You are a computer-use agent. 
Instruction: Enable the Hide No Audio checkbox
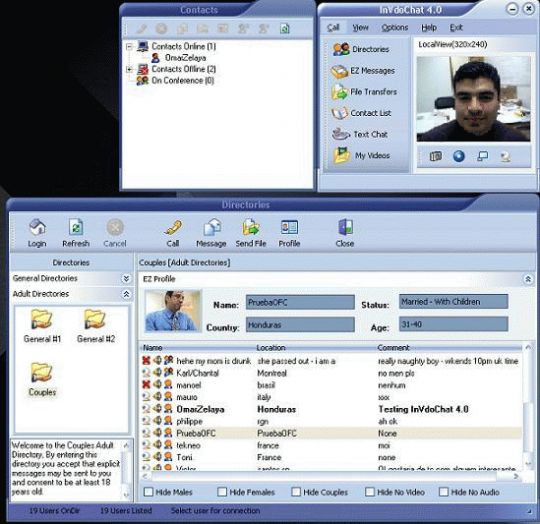[x=444, y=492]
